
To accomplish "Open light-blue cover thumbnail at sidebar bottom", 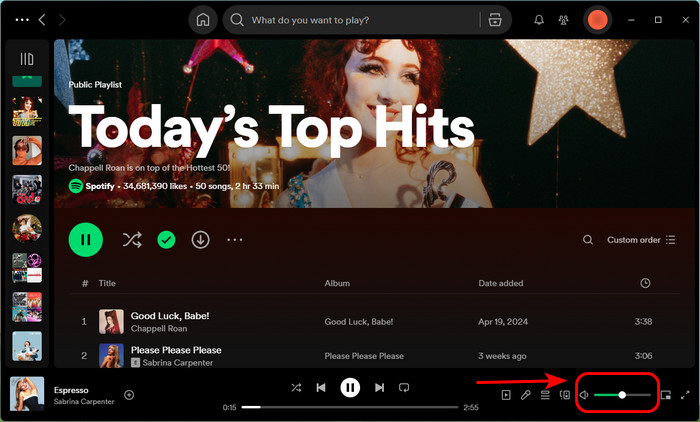I will pyautogui.click(x=27, y=346).
